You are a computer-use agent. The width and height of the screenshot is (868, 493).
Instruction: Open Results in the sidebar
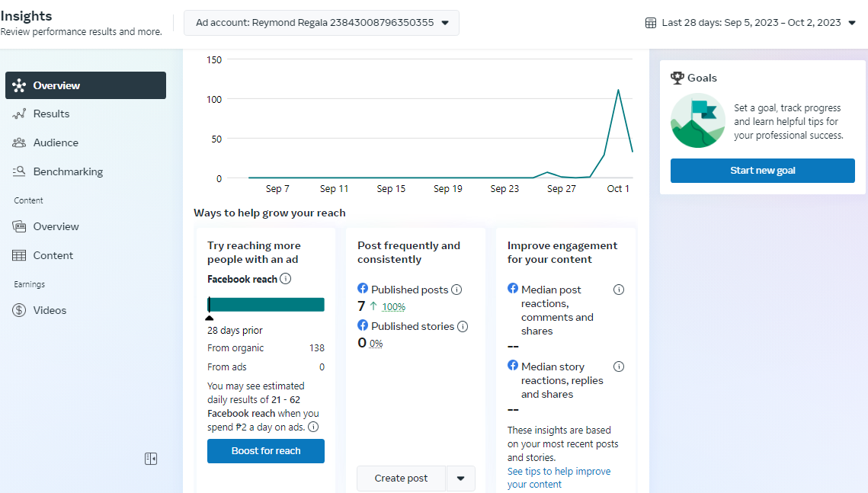pos(51,114)
